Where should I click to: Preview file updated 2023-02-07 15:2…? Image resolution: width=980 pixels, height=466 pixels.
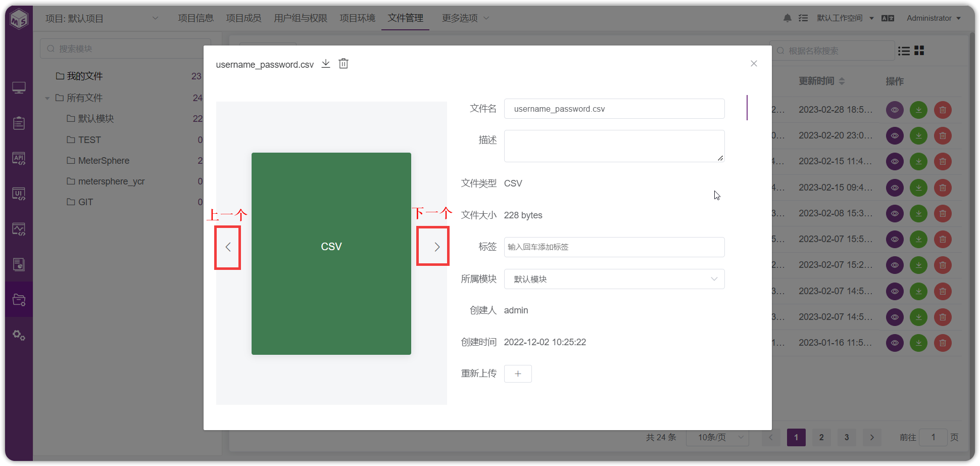tap(895, 265)
